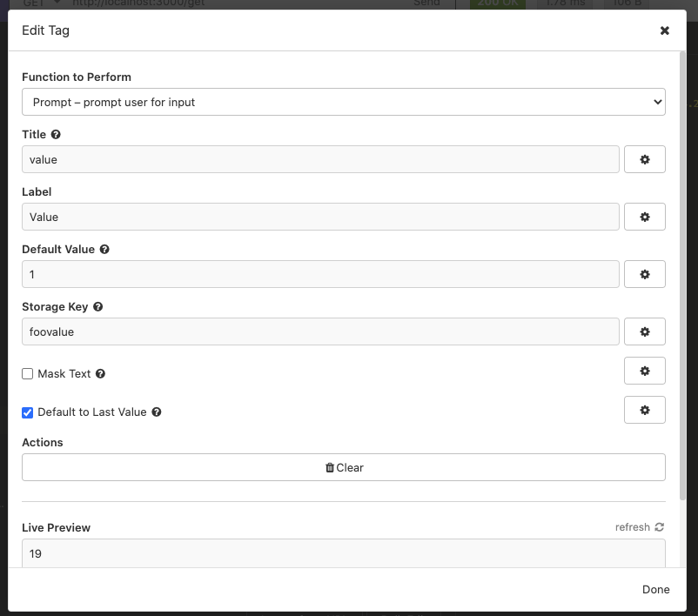Focus the Storage Key input field
Image resolution: width=698 pixels, height=616 pixels.
click(320, 331)
